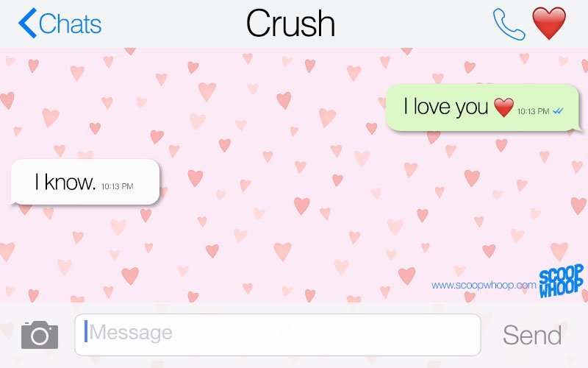Open the Crush contact info title

tap(290, 24)
